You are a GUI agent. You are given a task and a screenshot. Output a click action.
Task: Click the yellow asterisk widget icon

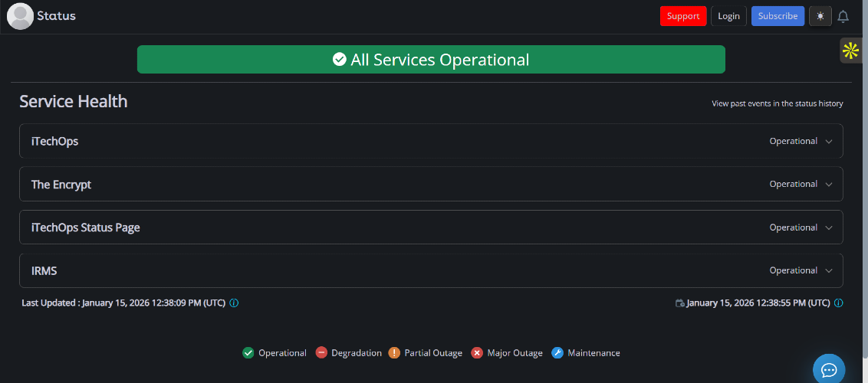coord(850,51)
